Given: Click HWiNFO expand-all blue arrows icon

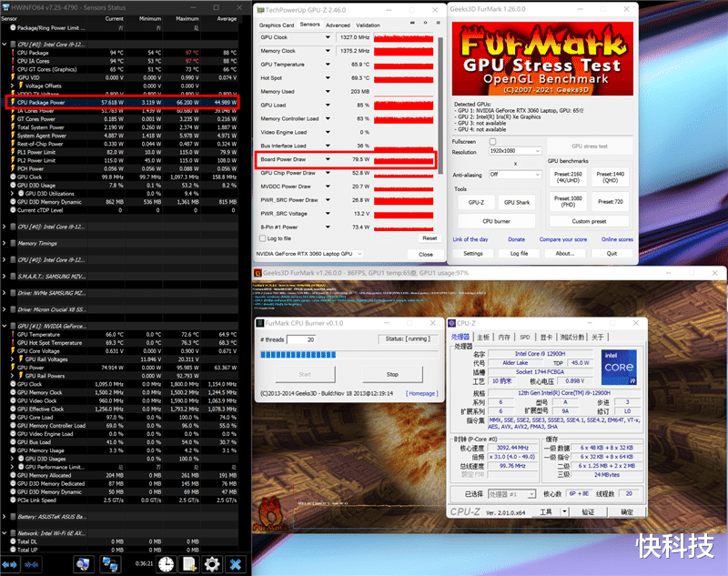Looking at the screenshot, I should [9, 564].
